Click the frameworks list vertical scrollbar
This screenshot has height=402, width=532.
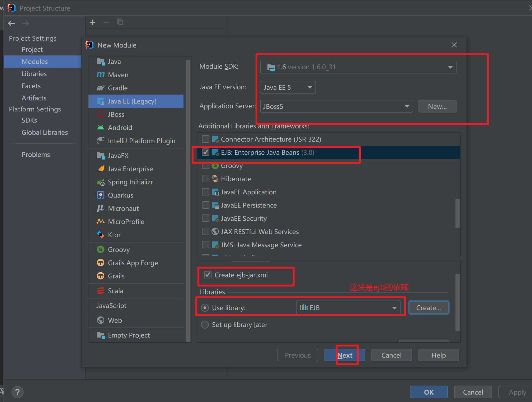458,213
